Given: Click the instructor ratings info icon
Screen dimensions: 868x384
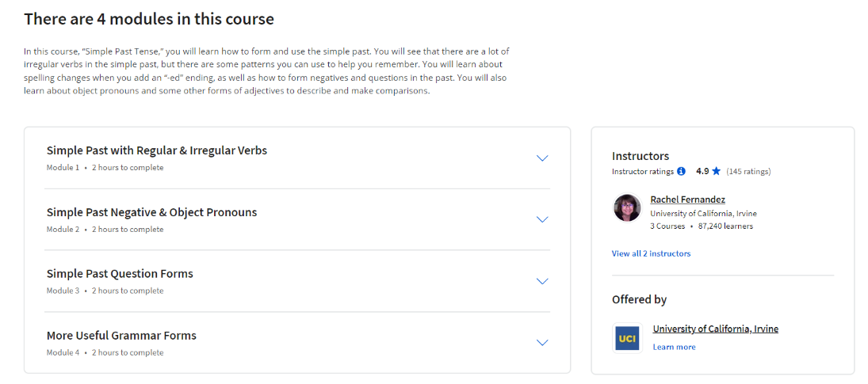Looking at the screenshot, I should point(681,171).
